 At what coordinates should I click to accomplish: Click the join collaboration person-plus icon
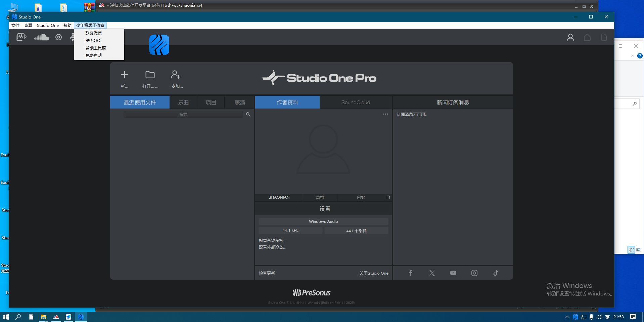click(x=176, y=75)
